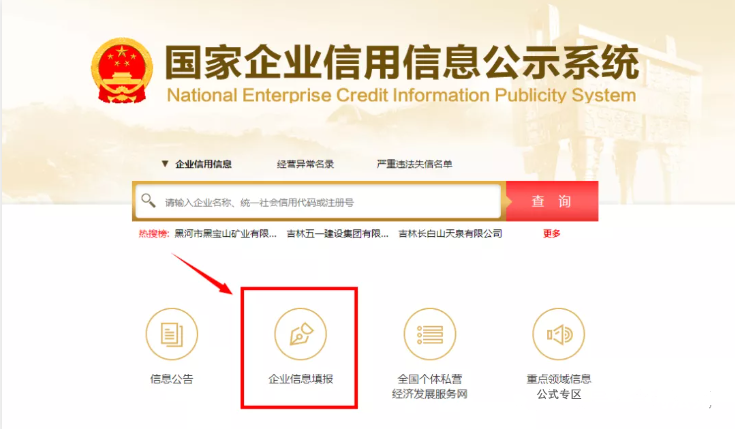The width and height of the screenshot is (735, 429).
Task: Open hot search 吉林五一建设集团有限...
Action: 337,234
